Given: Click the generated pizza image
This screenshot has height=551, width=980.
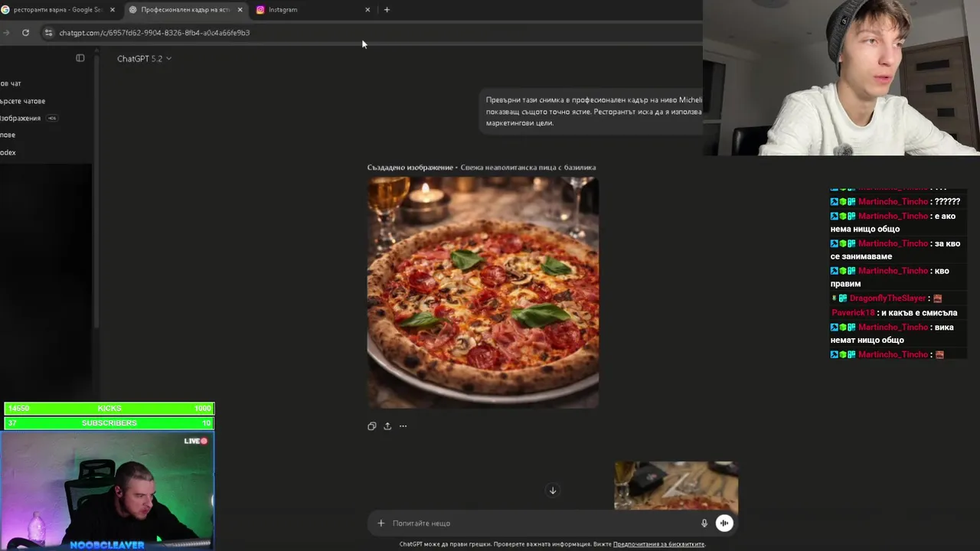Looking at the screenshot, I should [483, 292].
